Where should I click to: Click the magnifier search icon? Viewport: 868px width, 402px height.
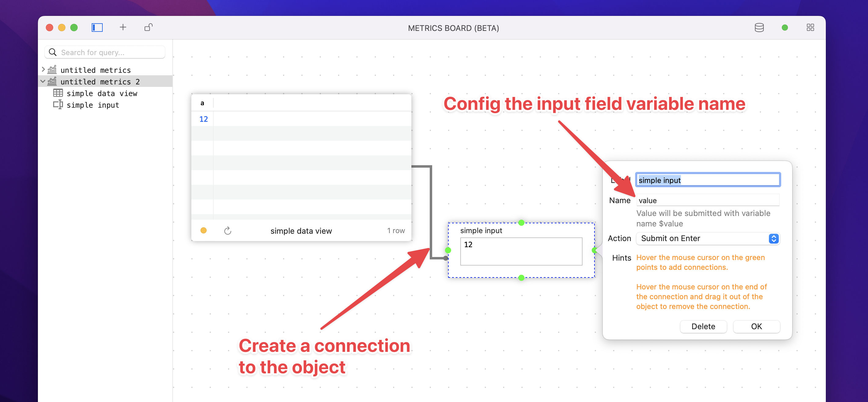(x=53, y=52)
